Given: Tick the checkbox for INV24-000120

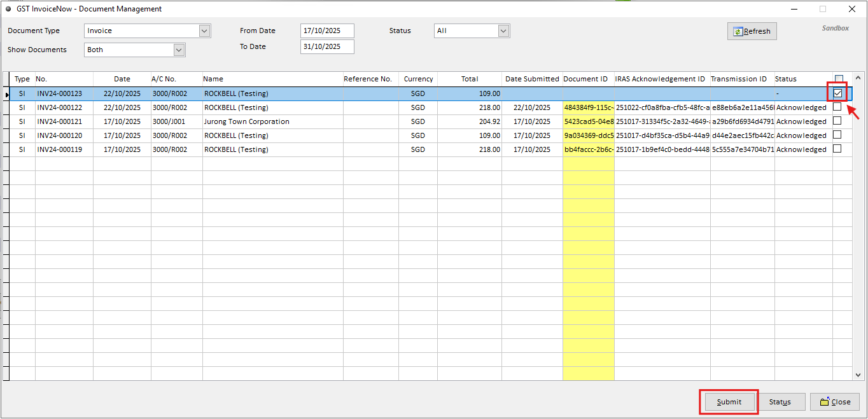Looking at the screenshot, I should [x=837, y=135].
